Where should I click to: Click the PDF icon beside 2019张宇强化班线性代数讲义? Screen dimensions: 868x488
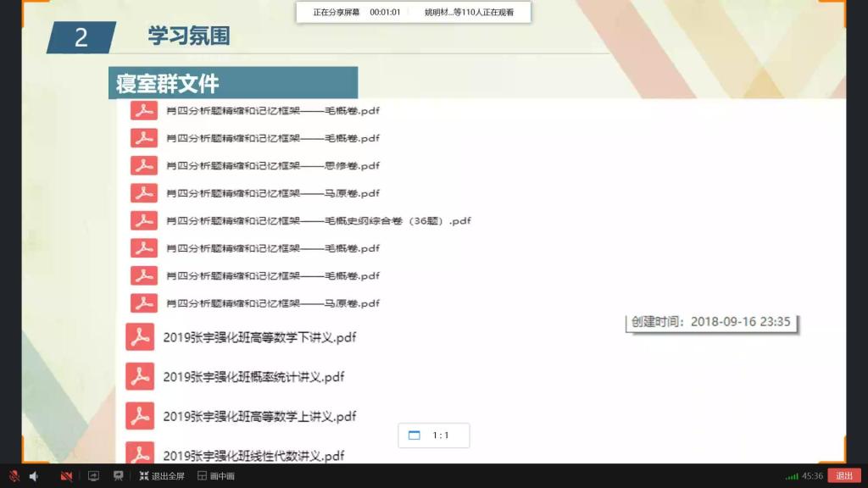tap(140, 455)
